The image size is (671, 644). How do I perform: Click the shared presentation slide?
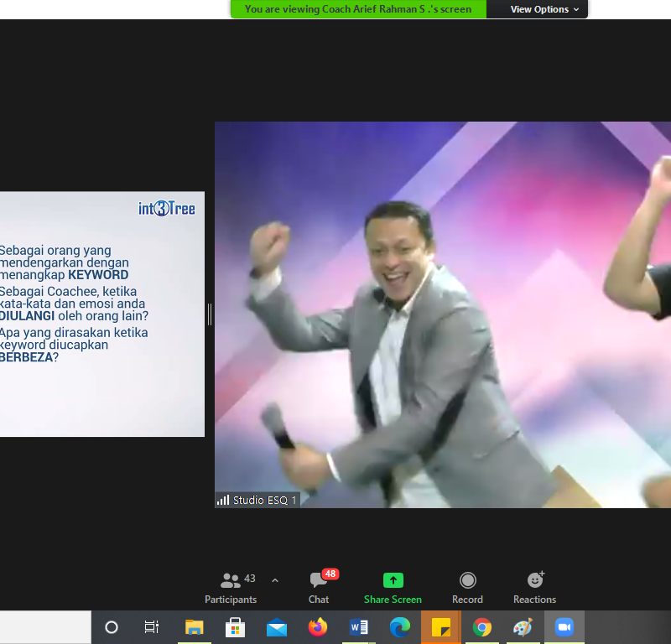click(101, 314)
